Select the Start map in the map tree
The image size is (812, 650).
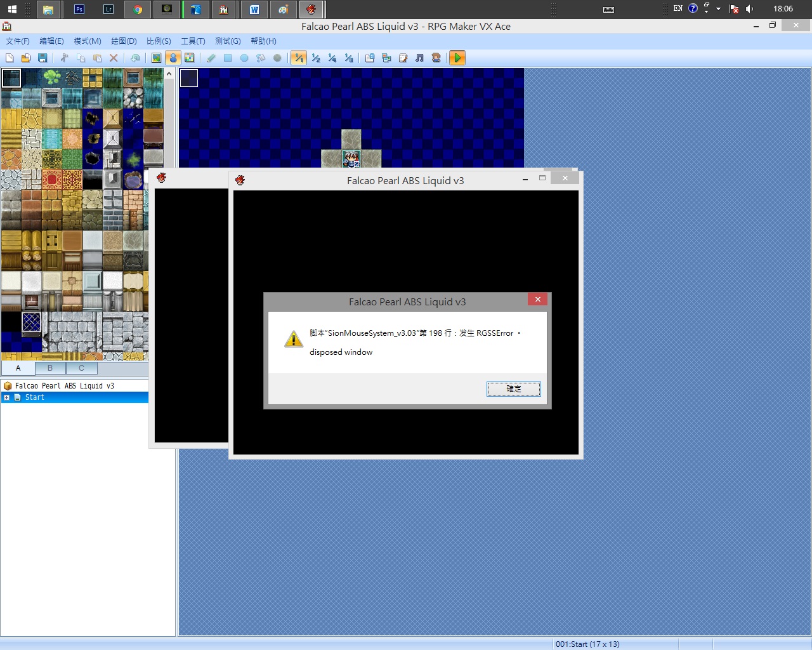34,397
